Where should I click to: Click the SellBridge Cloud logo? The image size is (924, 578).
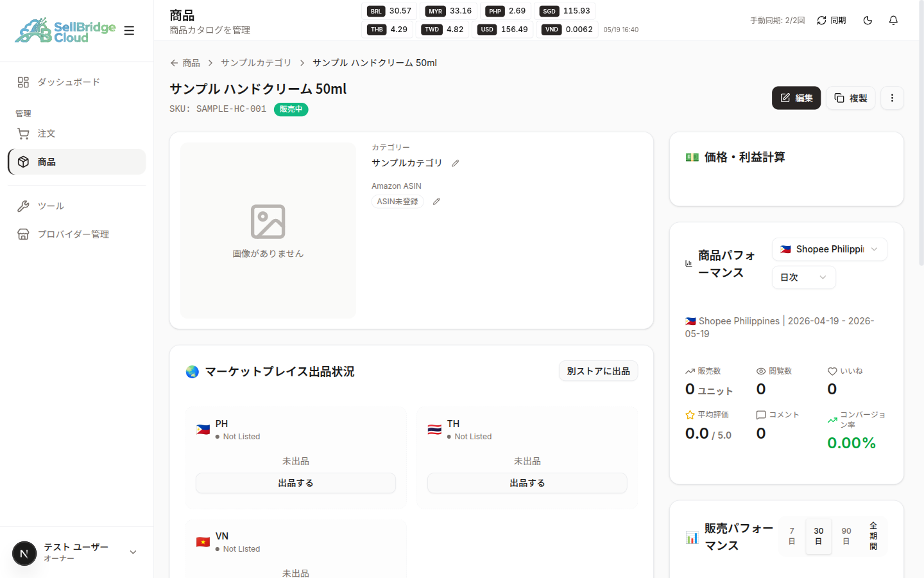pos(65,30)
